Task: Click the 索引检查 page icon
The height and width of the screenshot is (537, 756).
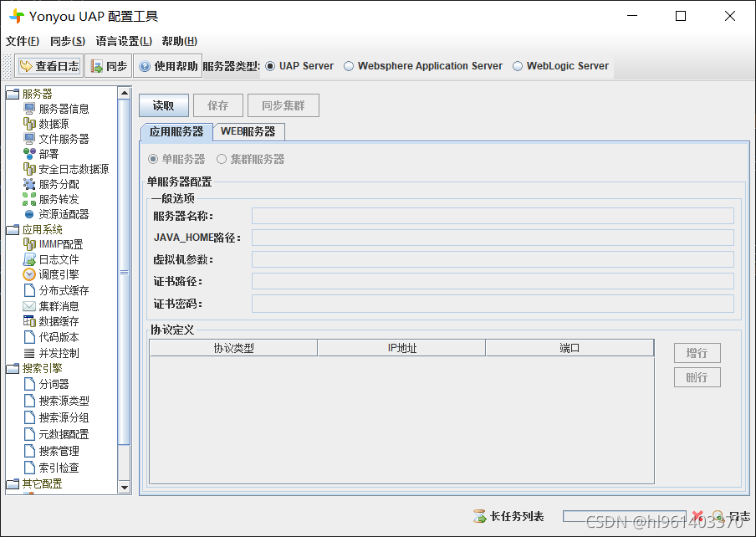Action: (29, 468)
